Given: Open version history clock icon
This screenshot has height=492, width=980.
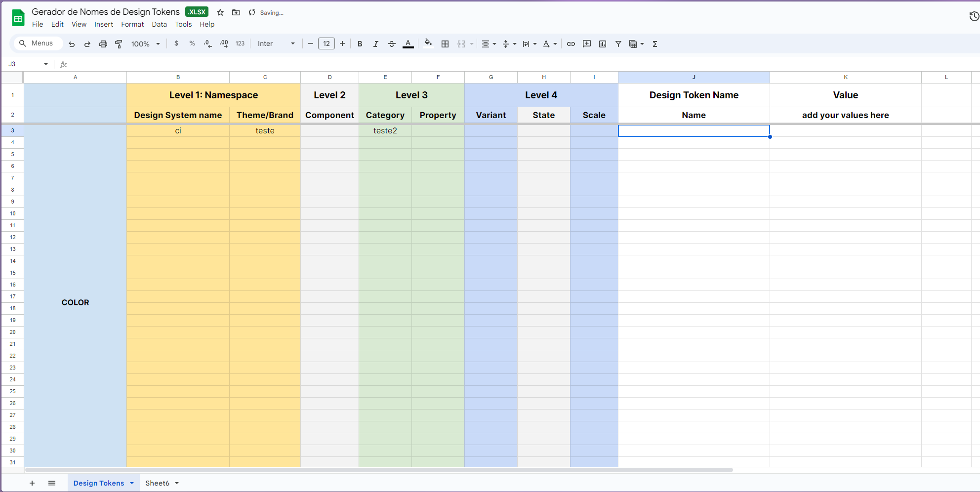Looking at the screenshot, I should [974, 16].
